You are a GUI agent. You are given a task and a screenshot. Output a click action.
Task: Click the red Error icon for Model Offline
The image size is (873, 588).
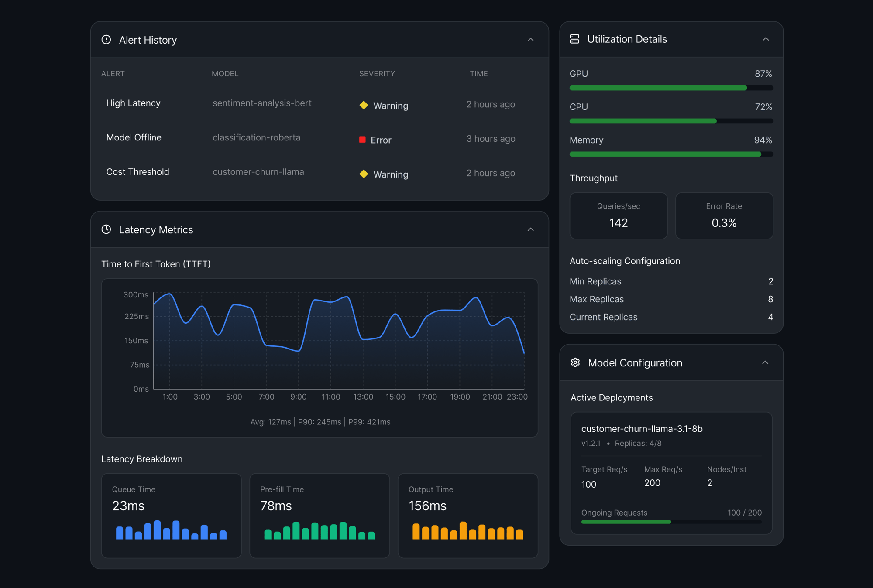(362, 139)
